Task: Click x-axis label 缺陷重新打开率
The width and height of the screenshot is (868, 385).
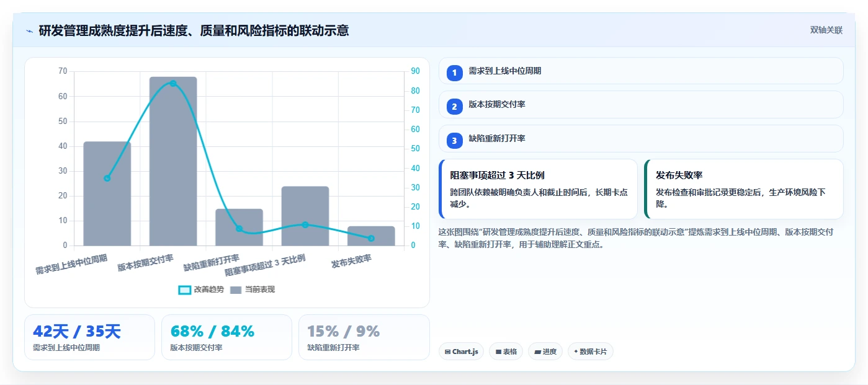Action: [x=212, y=262]
